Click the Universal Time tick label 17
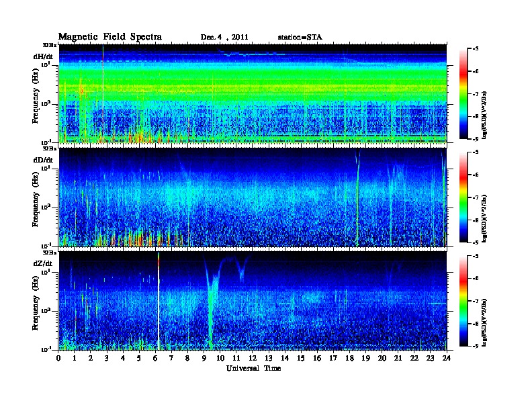Viewport: 532px width, 411px height. pos(333,358)
